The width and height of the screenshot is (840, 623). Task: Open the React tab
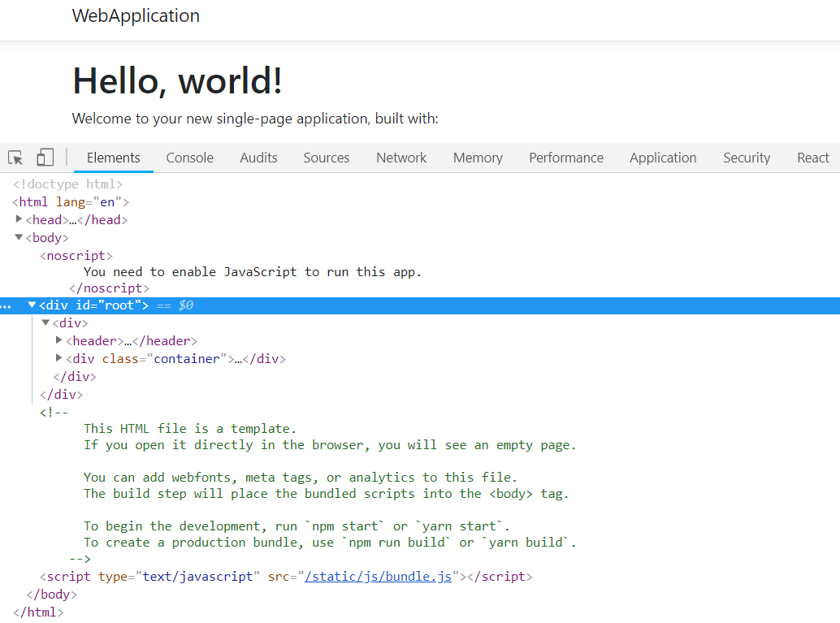[x=812, y=158]
